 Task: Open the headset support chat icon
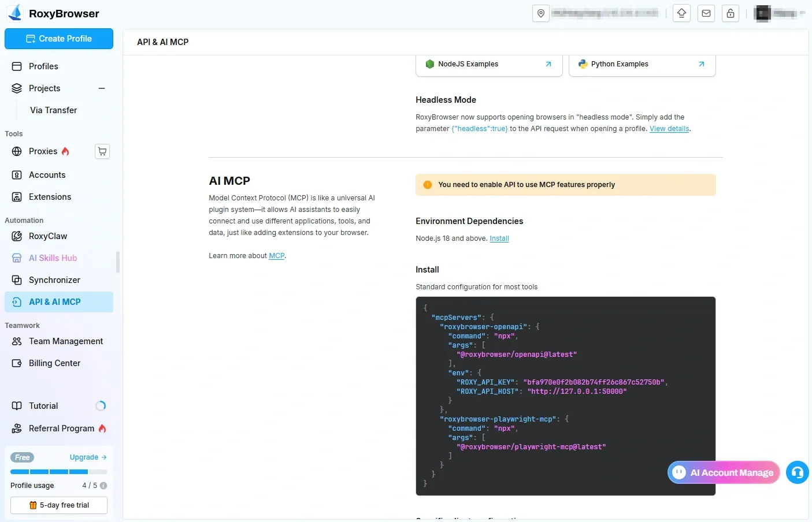point(798,472)
